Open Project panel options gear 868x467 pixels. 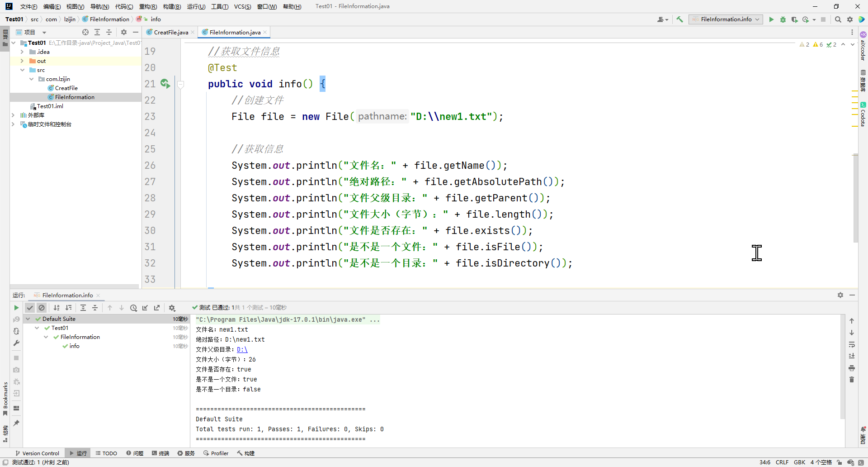(x=124, y=32)
